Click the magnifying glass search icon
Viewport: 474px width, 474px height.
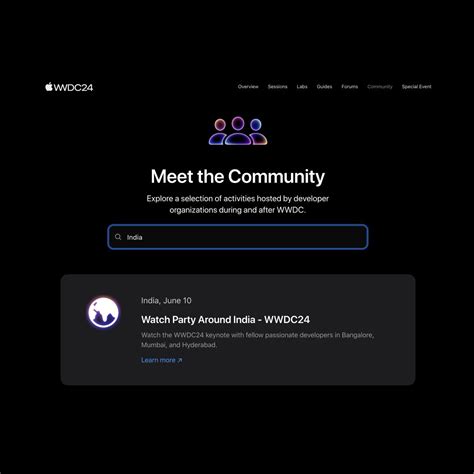(118, 237)
